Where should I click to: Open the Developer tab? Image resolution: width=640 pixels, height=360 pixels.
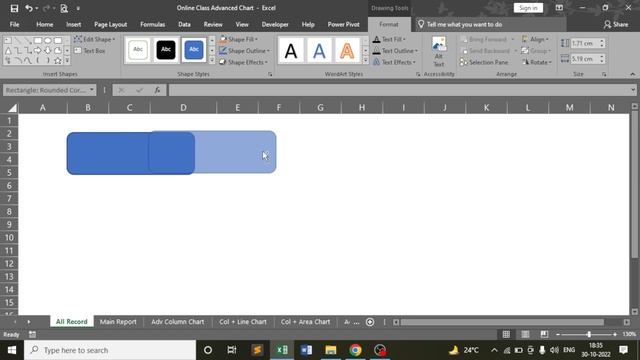coord(275,24)
